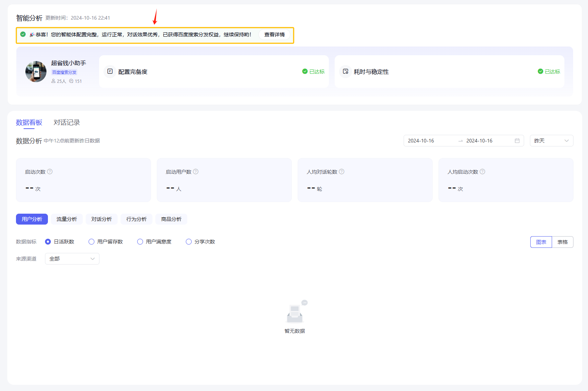Open the 流量分析 tab
Viewport: 588px width, 391px height.
67,219
